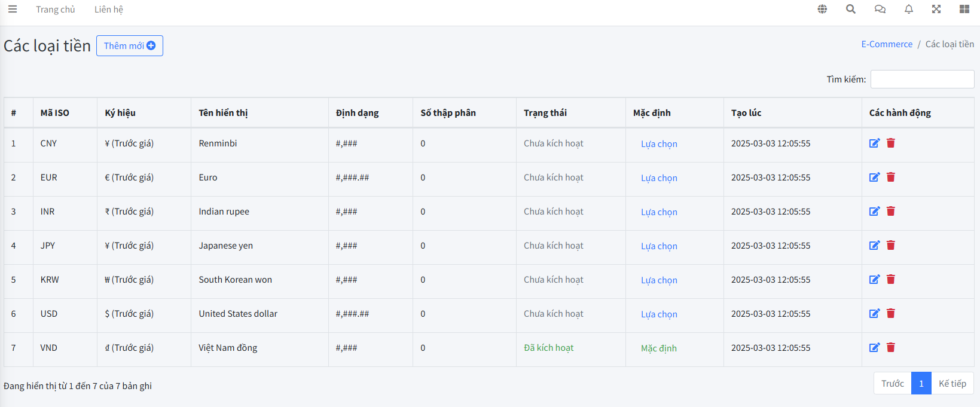Go to Trang chủ in navbar
The image size is (980, 407).
[x=56, y=10]
